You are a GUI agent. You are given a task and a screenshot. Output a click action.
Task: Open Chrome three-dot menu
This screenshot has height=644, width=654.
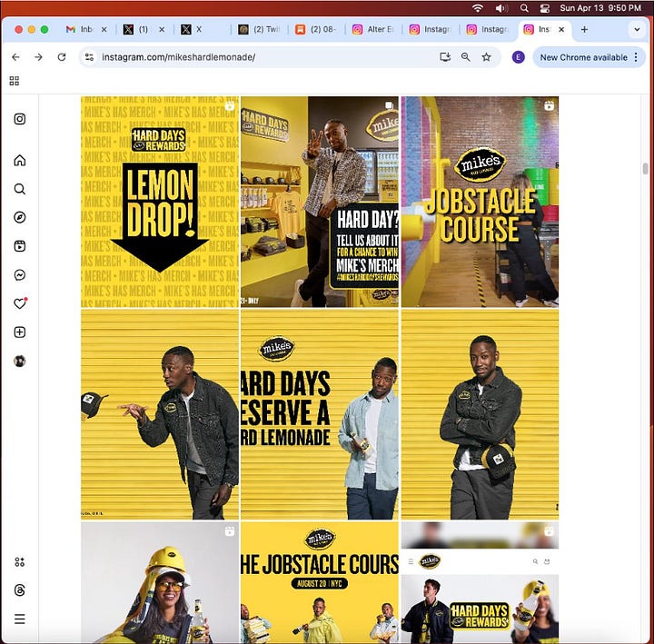click(636, 57)
